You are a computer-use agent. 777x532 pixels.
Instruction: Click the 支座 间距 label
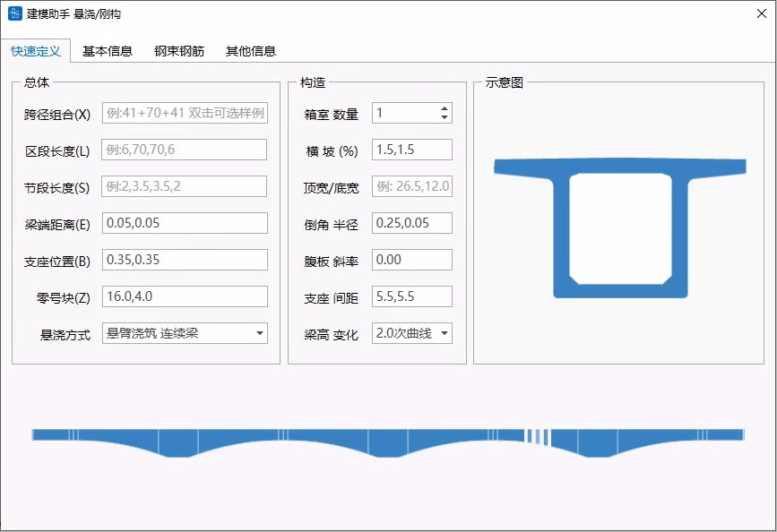pyautogui.click(x=331, y=298)
